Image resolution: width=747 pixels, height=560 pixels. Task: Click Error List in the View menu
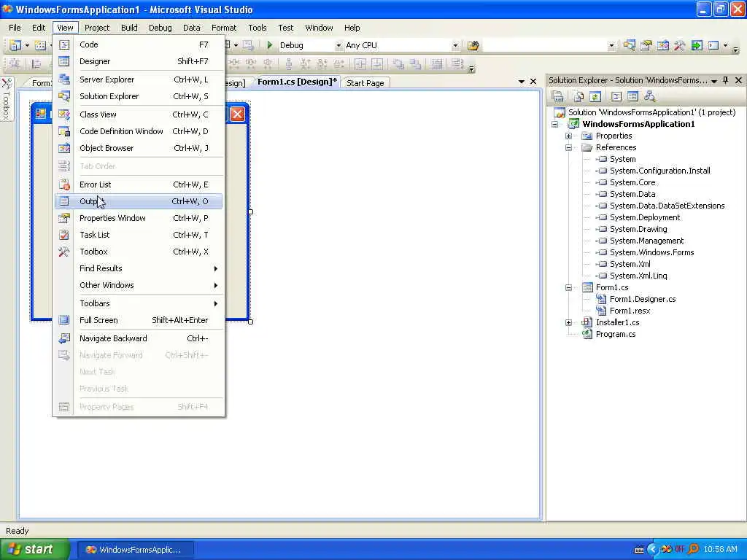click(138, 184)
